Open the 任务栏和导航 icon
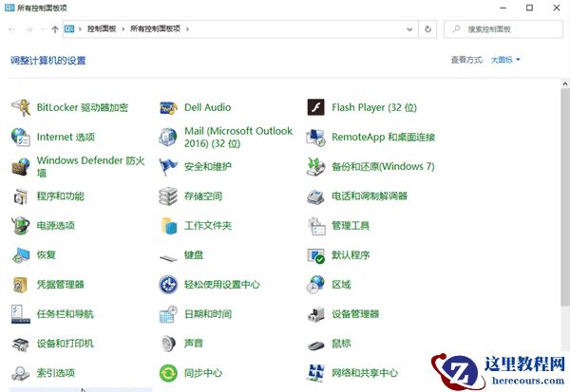The image size is (570, 392). 21,314
